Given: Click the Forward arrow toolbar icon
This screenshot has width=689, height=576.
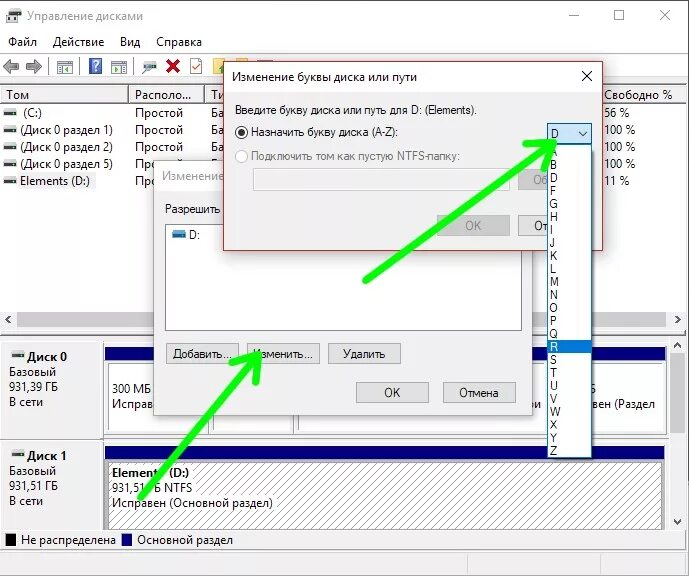Looking at the screenshot, I should point(34,67).
